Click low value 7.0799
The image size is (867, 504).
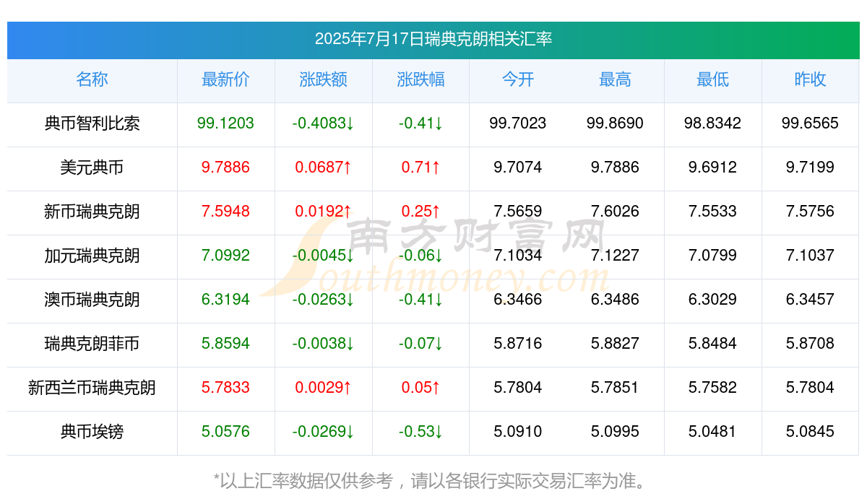point(712,256)
